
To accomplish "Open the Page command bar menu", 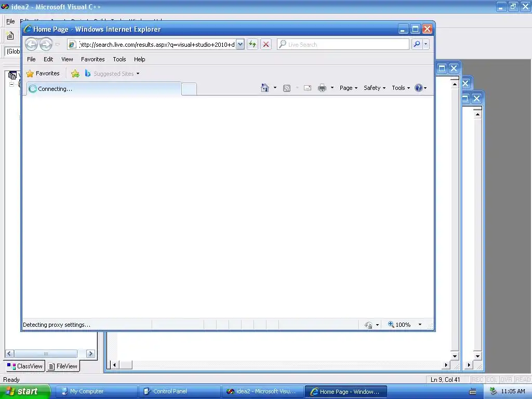I will [x=349, y=88].
